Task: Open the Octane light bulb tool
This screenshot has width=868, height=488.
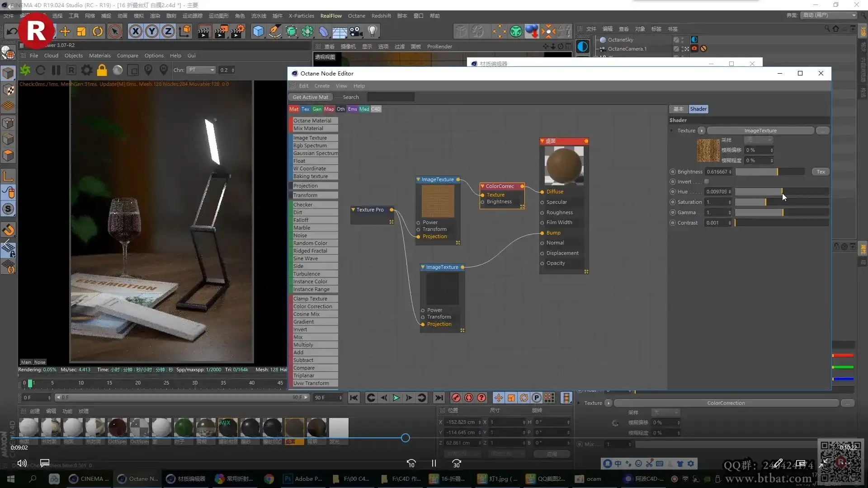Action: tap(372, 31)
